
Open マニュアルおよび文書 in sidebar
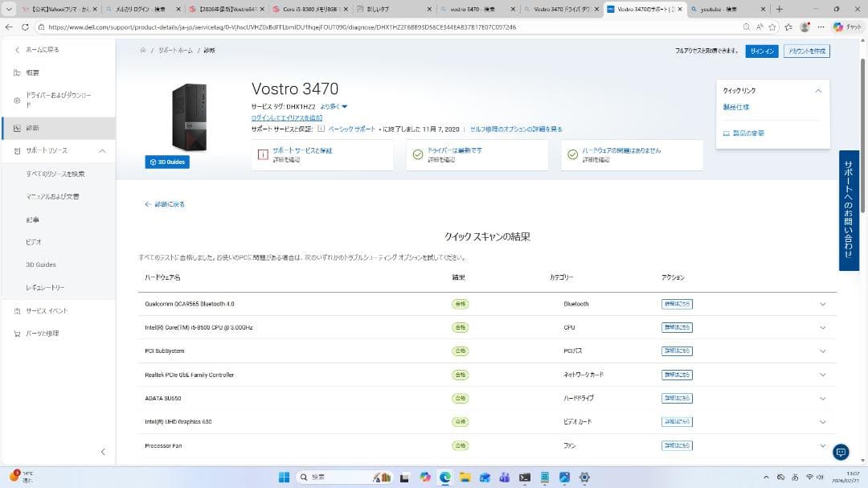click(x=52, y=197)
